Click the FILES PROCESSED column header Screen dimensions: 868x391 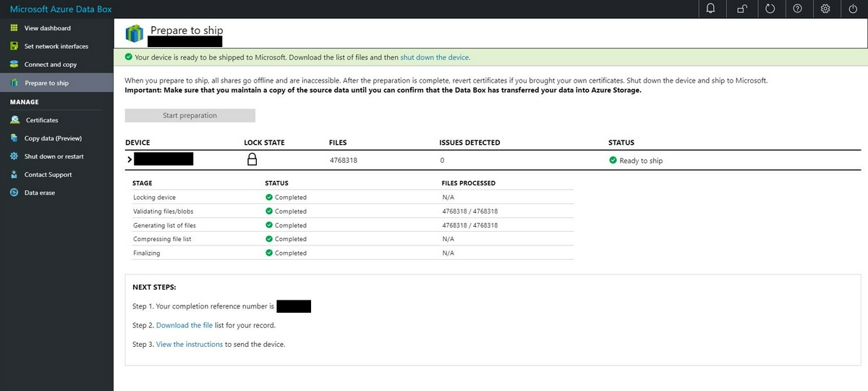point(469,183)
